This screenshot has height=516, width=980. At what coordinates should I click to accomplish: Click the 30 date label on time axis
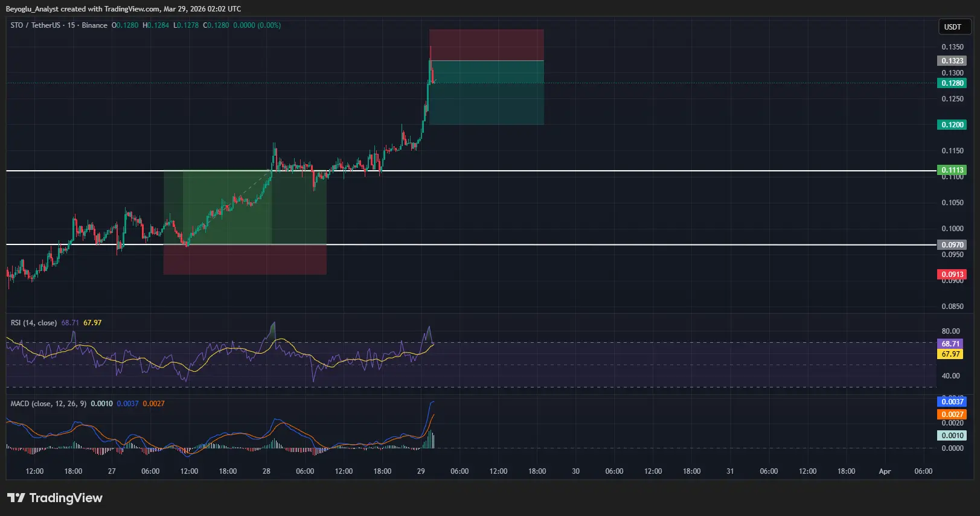point(575,471)
